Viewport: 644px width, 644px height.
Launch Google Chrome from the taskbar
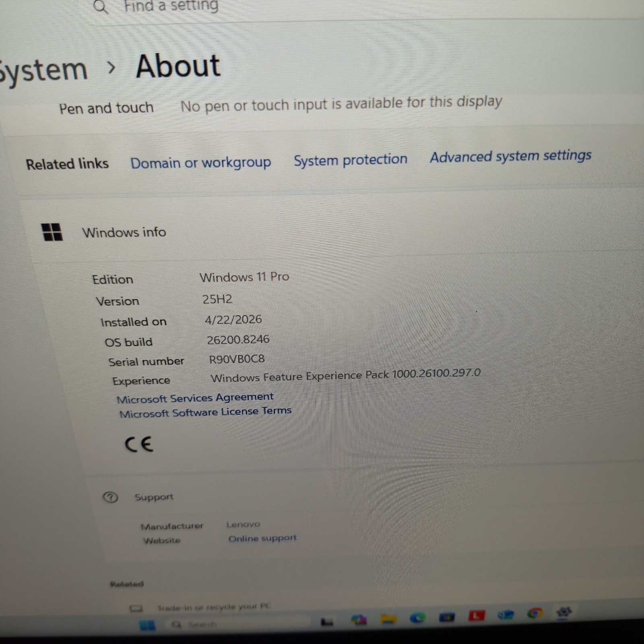click(535, 613)
